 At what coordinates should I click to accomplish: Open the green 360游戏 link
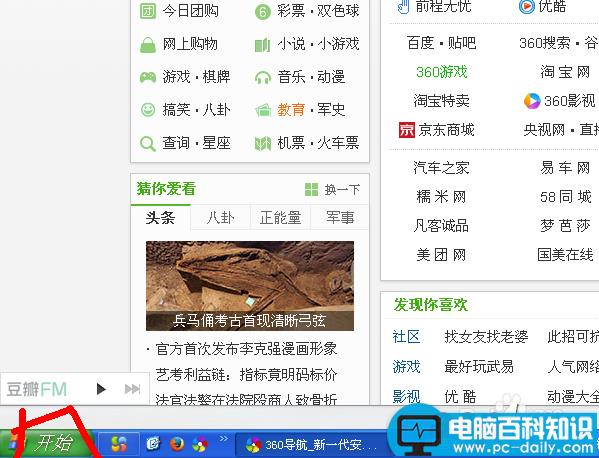point(442,72)
